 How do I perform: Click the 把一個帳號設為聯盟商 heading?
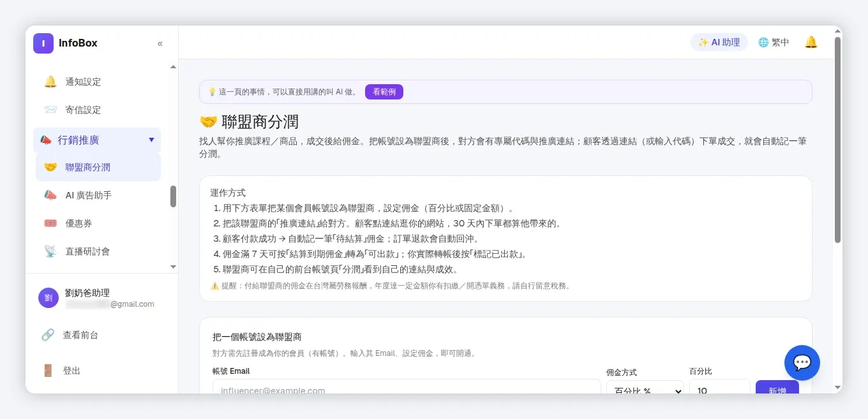[257, 337]
